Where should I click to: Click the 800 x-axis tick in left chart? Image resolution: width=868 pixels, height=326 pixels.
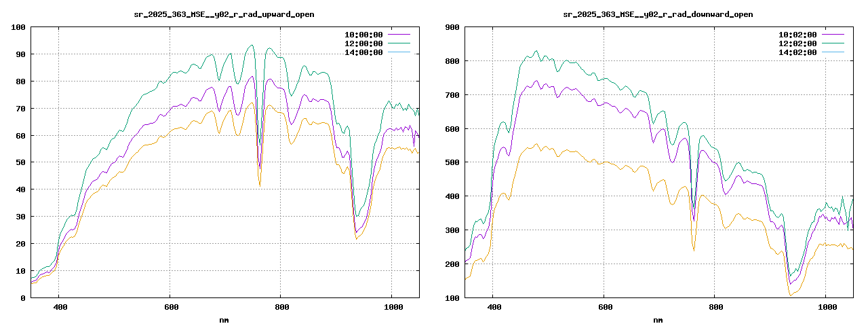point(280,308)
